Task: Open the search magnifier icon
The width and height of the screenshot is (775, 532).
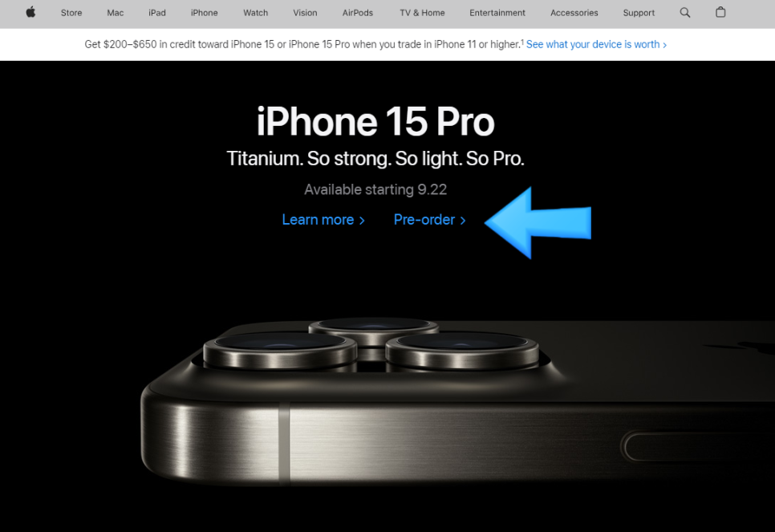Action: point(684,13)
